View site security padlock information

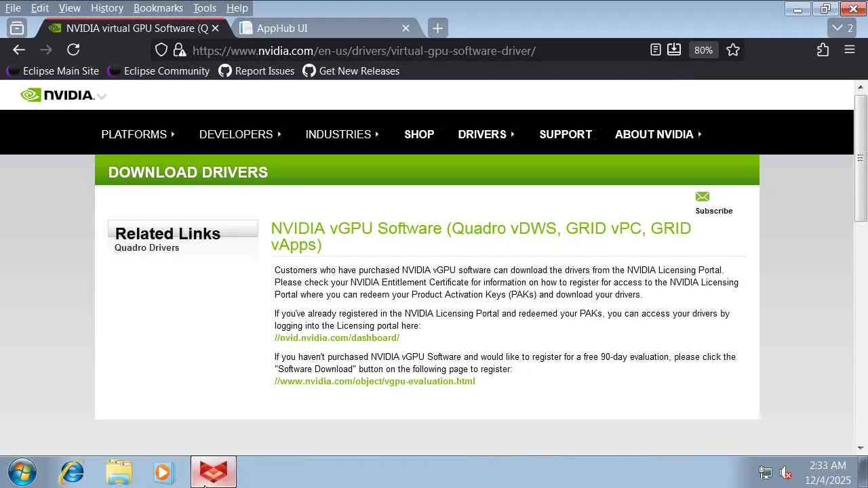click(x=180, y=50)
